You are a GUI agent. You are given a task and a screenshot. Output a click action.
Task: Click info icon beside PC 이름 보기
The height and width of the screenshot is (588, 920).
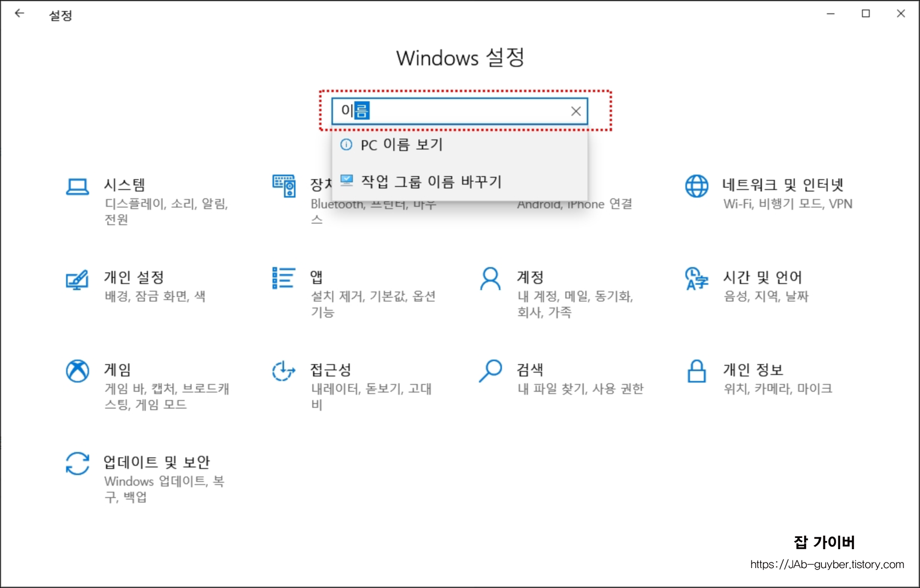tap(347, 145)
